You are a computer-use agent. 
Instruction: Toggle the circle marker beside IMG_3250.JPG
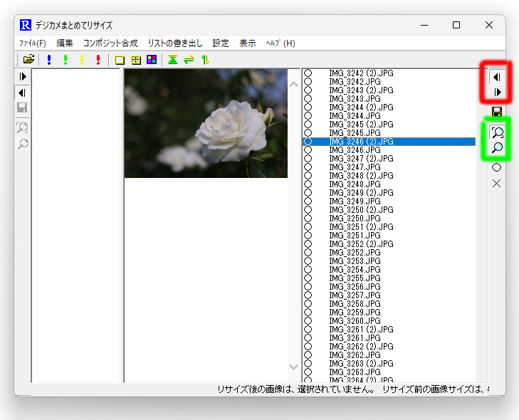pyautogui.click(x=308, y=218)
